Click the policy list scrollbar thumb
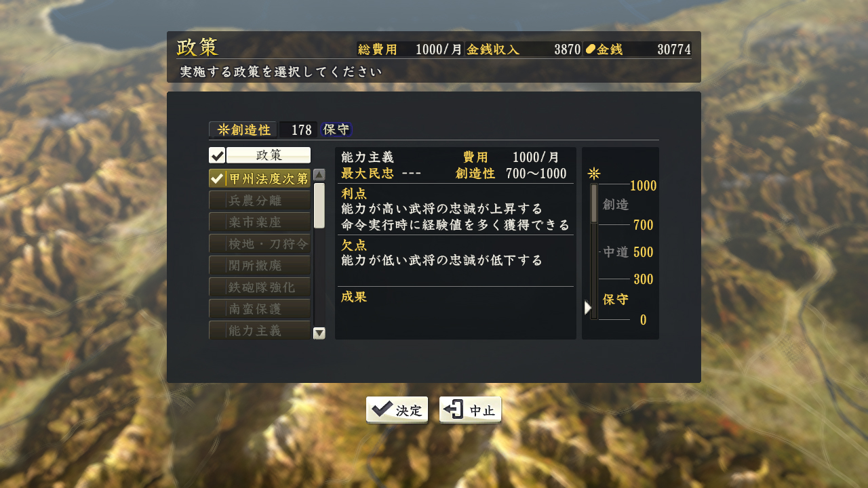The width and height of the screenshot is (868, 488). tap(319, 205)
